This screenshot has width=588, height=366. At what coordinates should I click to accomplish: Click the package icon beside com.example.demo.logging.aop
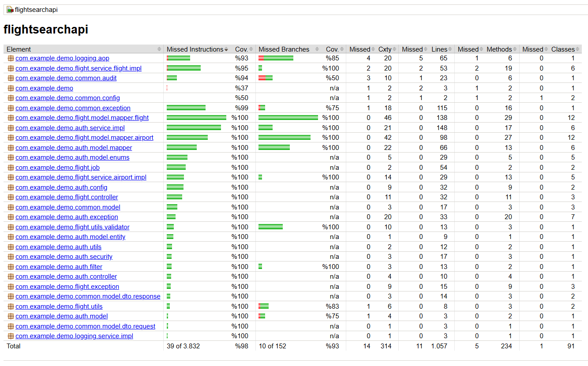tap(11, 58)
